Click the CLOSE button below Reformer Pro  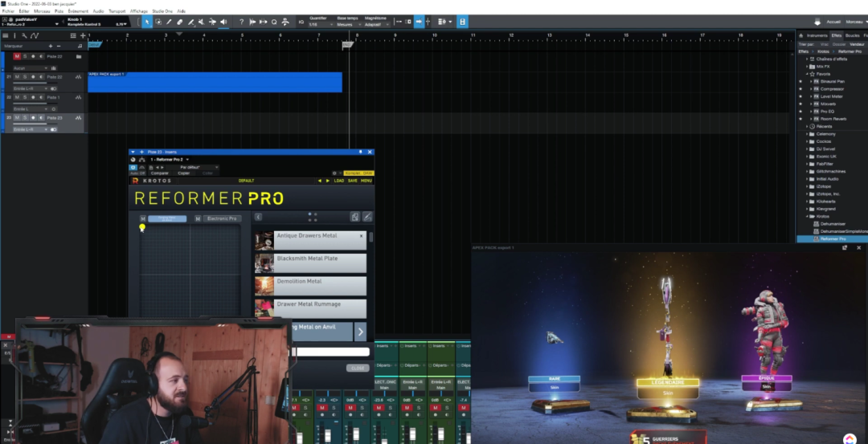click(x=358, y=368)
